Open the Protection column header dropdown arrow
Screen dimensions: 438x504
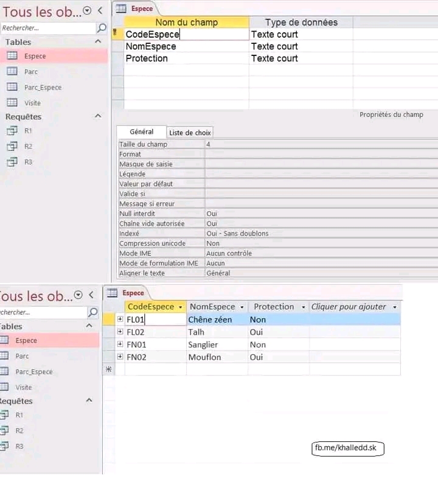302,307
